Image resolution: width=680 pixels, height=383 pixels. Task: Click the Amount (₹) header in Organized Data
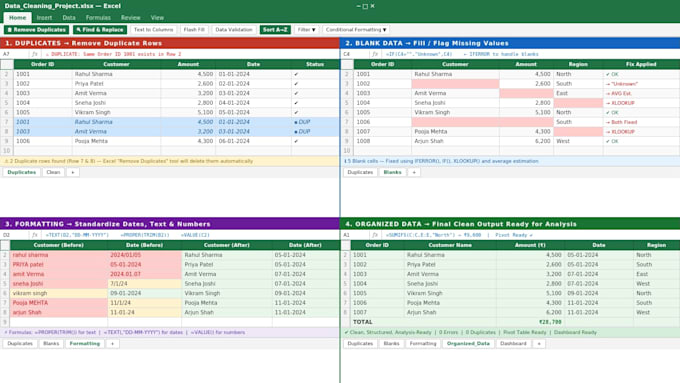coord(530,246)
